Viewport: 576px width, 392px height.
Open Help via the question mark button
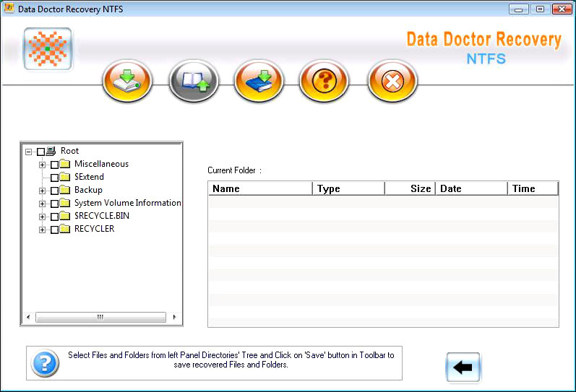[324, 80]
